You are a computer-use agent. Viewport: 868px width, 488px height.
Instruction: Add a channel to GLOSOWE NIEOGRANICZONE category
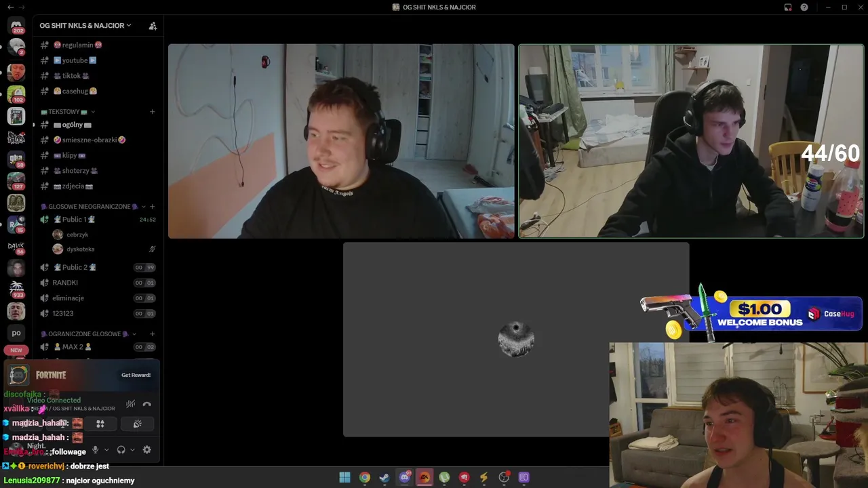(x=152, y=207)
